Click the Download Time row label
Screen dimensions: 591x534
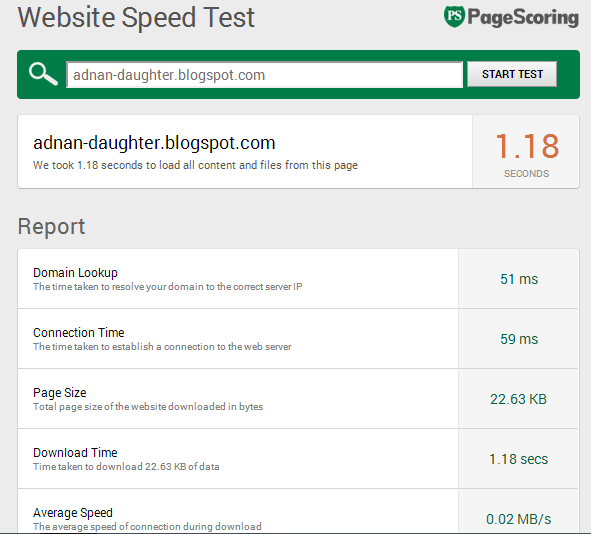click(x=75, y=453)
